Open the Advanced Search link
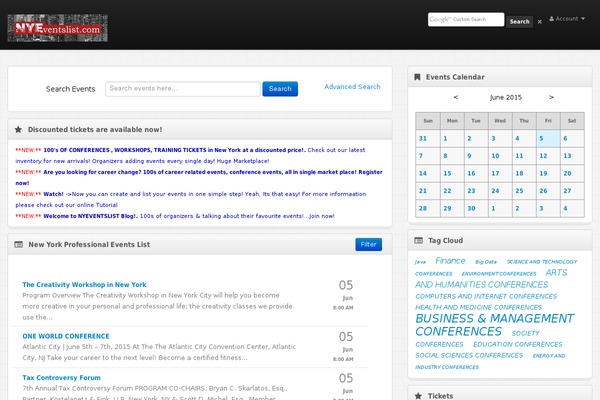The height and width of the screenshot is (400, 600). pyautogui.click(x=352, y=87)
